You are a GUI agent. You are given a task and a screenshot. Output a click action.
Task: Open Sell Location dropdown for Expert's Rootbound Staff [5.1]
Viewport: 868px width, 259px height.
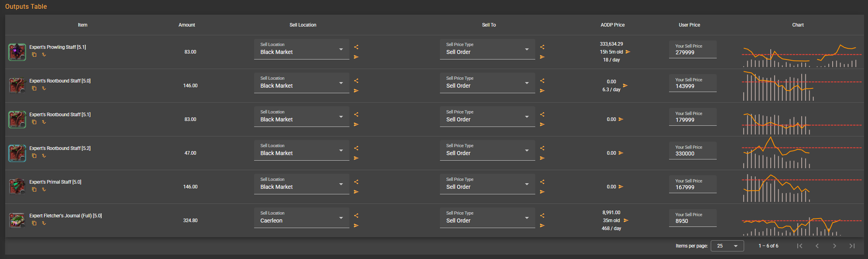(301, 117)
